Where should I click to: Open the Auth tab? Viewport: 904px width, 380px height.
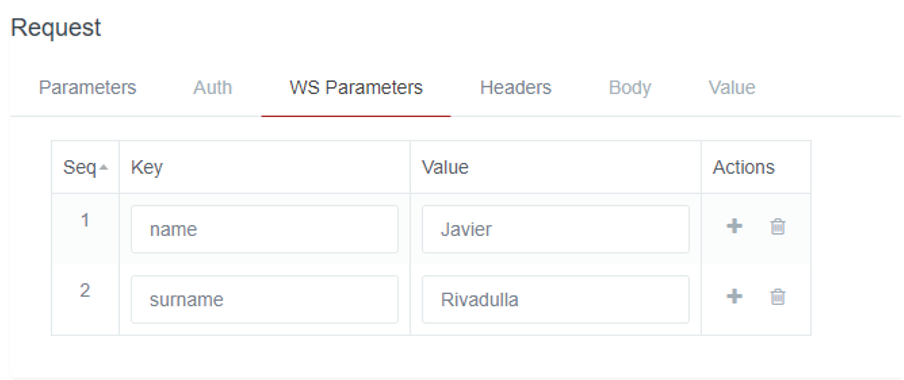(213, 88)
